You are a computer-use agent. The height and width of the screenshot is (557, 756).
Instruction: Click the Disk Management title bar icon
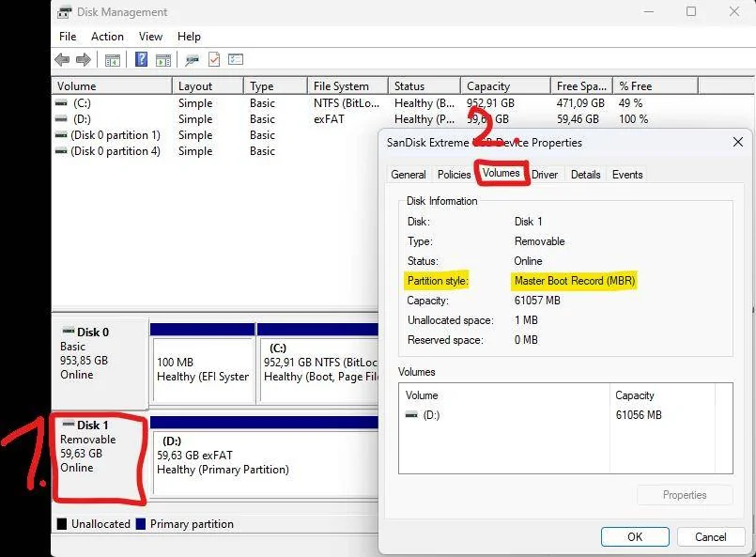(x=65, y=12)
